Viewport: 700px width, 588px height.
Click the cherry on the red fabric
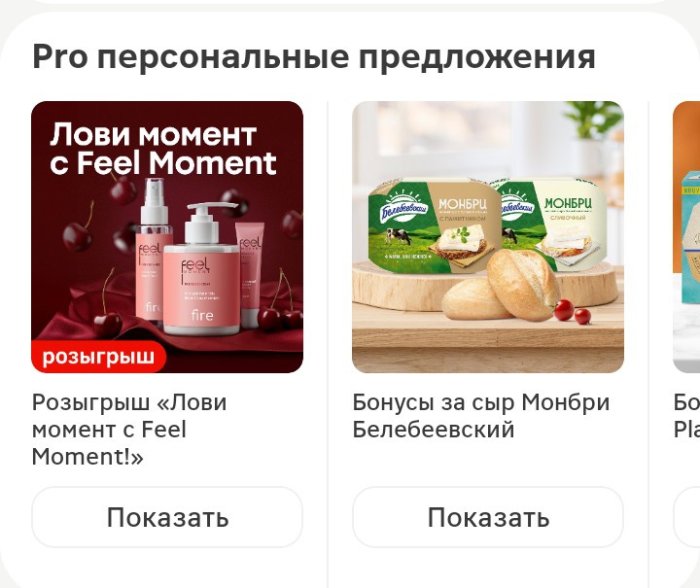click(105, 324)
